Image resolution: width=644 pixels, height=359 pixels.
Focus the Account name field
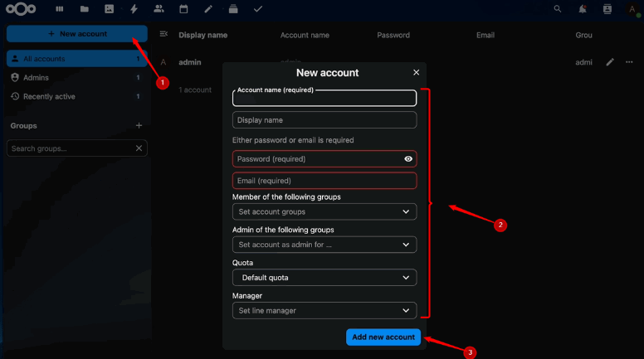pos(324,98)
